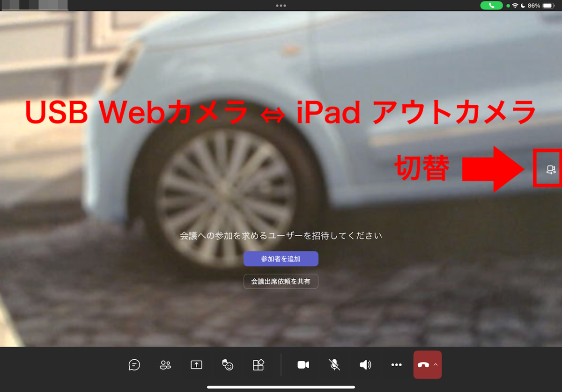Tap the Wi-Fi icon in status bar

[x=515, y=6]
